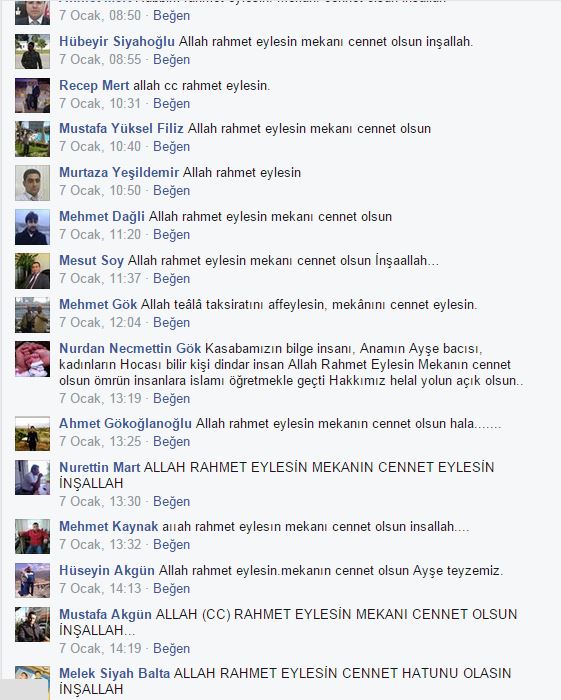Open Mehmet Dağli's profile picture
The height and width of the screenshot is (700, 561).
pos(32,227)
